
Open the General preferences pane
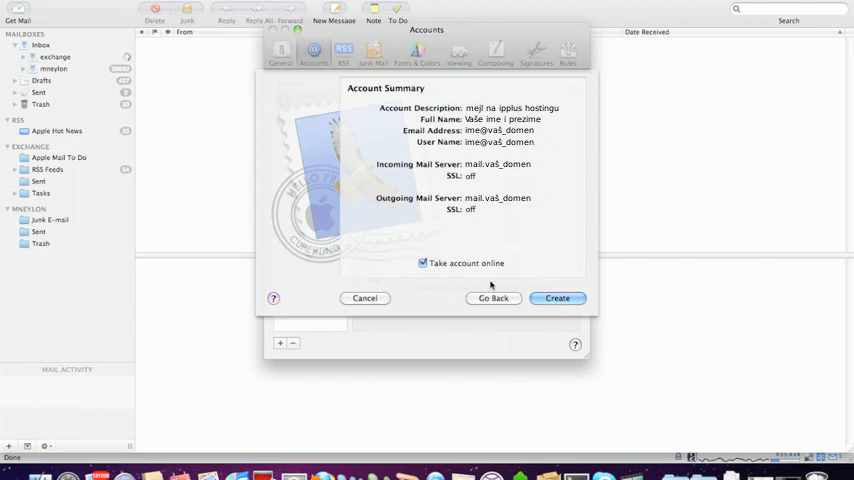pos(281,54)
